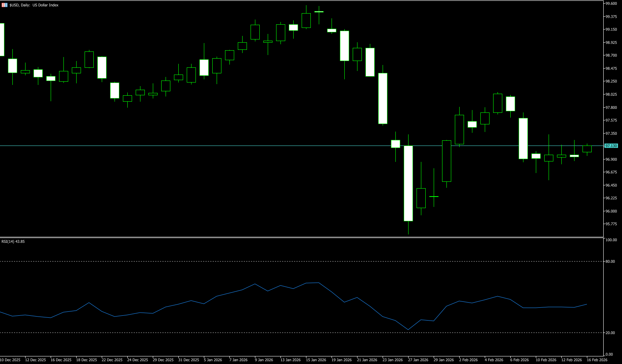Select the RSI(14) 43.85 indicator label
Screen dimensions: 622x364
13,242
